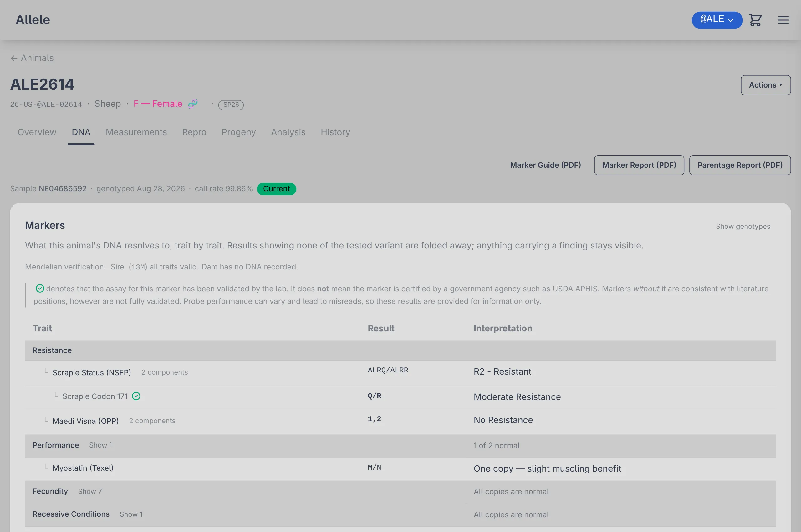
Task: Click the validated check icon on Scrapie Codon 171
Action: point(136,396)
